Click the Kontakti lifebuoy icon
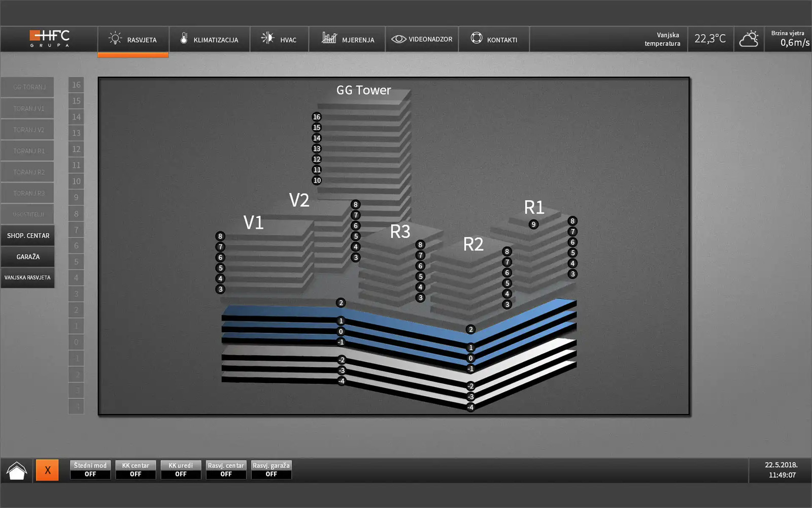812x508 pixels. 476,39
